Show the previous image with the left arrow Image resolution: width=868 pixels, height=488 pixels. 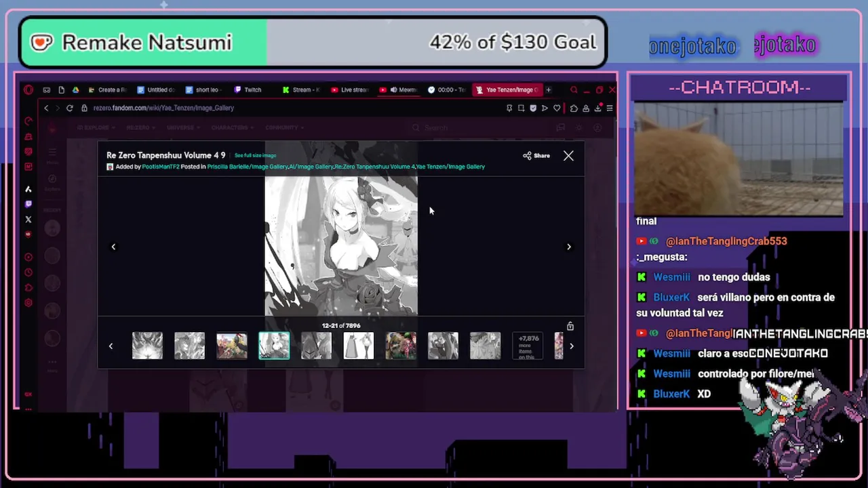point(113,247)
